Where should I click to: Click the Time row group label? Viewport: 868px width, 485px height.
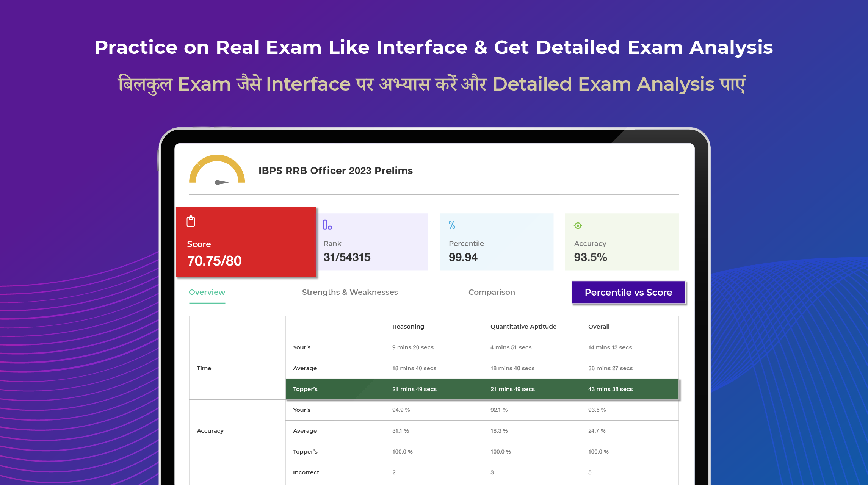tap(204, 368)
